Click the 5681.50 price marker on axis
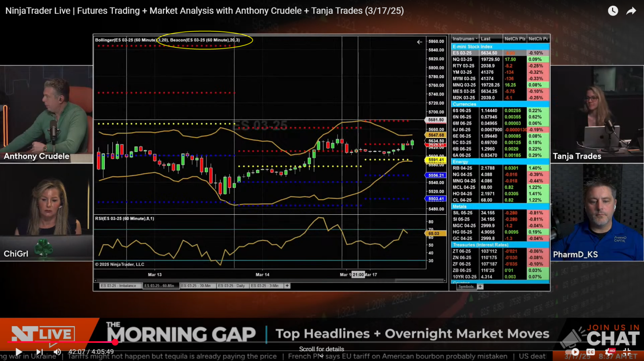The height and width of the screenshot is (361, 644). point(436,120)
